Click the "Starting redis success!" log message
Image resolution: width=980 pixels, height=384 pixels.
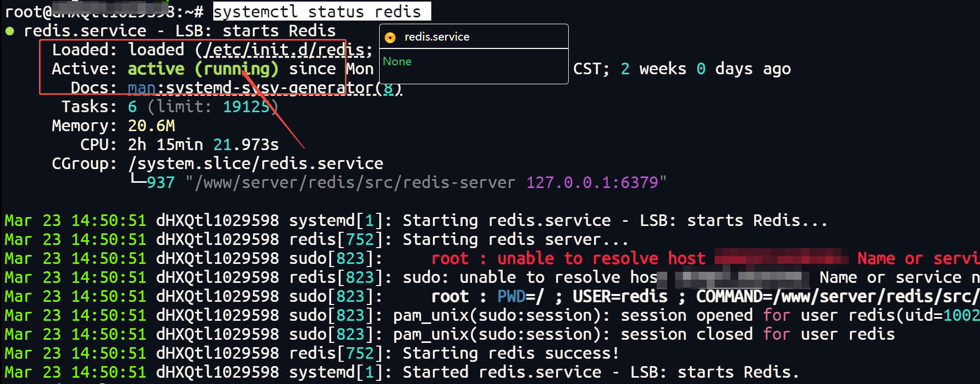(x=511, y=353)
